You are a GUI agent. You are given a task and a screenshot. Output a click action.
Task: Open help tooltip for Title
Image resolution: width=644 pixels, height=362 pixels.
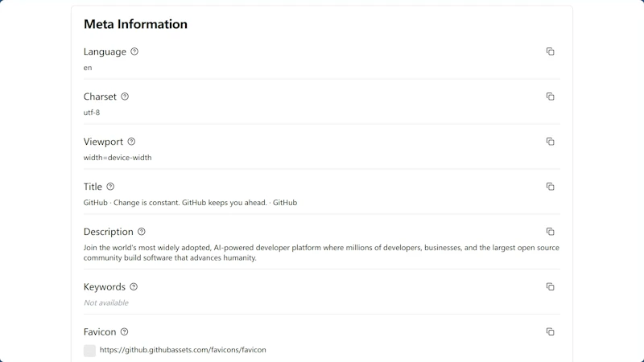[110, 187]
